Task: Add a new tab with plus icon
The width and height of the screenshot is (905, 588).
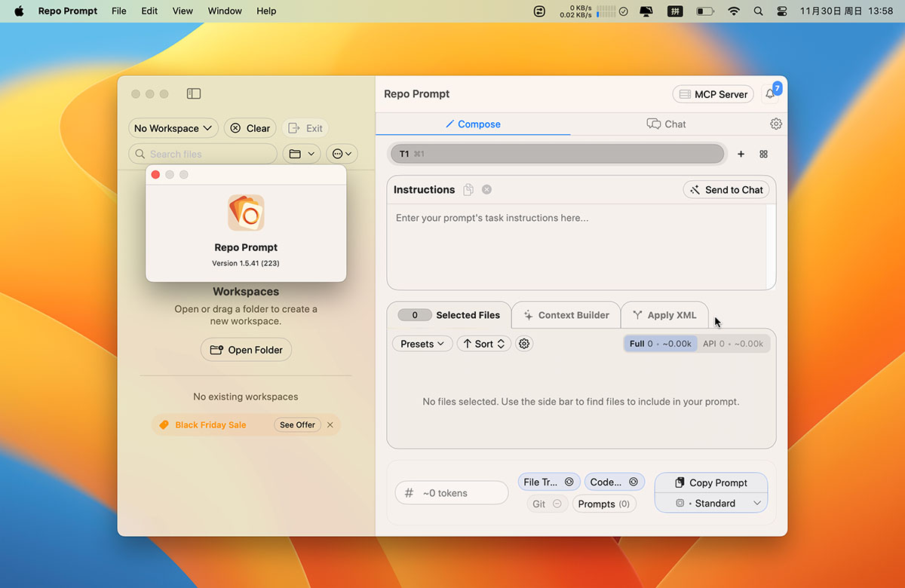Action: click(x=741, y=154)
